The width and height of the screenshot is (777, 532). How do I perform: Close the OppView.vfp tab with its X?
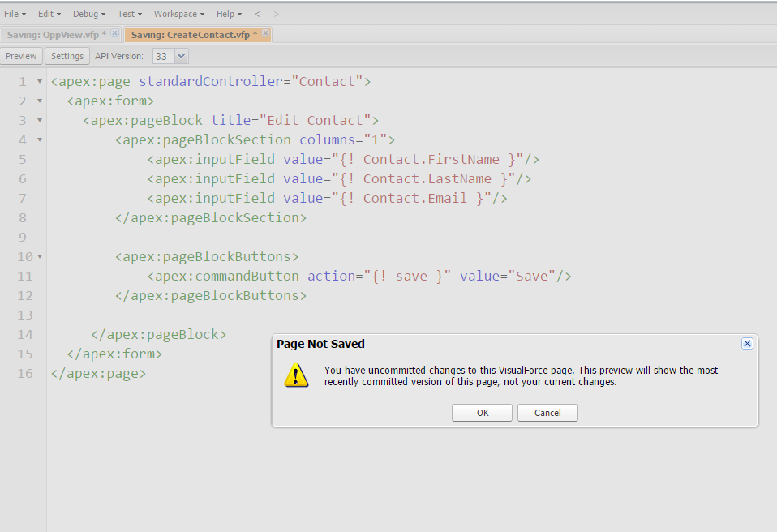[114, 33]
